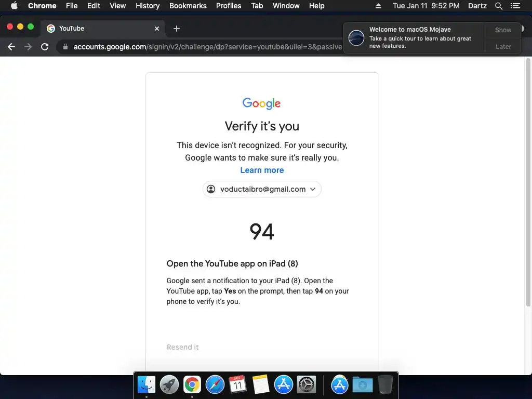Open the Downloads folder in Dock
This screenshot has height=399, width=532.
362,385
